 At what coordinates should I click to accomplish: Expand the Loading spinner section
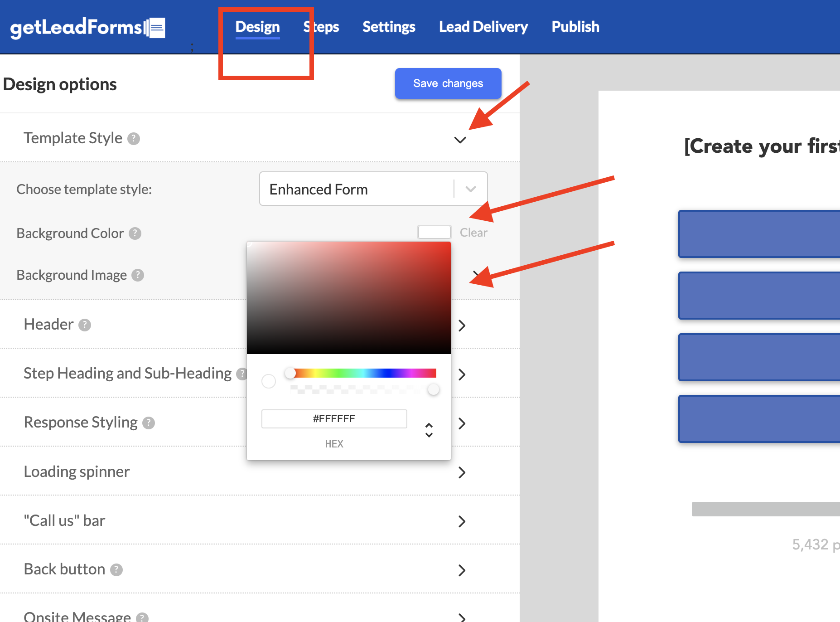(462, 472)
